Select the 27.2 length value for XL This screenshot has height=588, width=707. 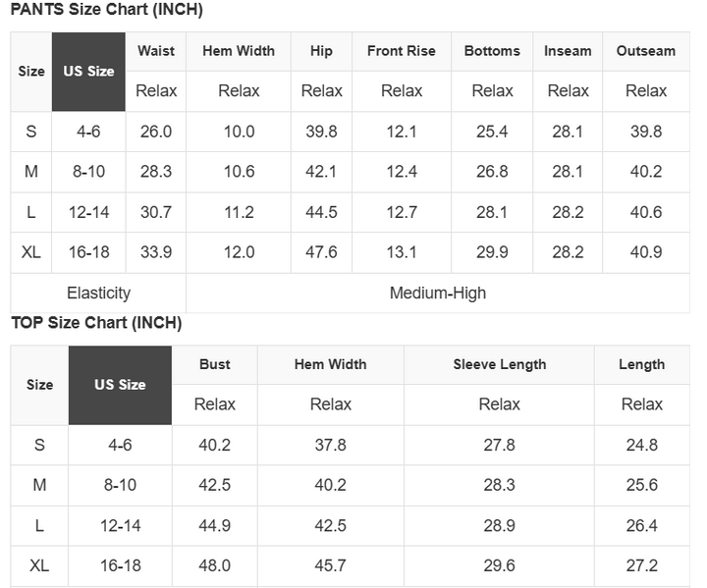click(x=641, y=565)
